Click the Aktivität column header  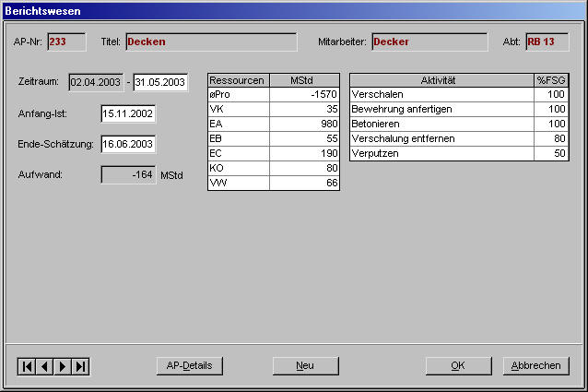click(441, 80)
